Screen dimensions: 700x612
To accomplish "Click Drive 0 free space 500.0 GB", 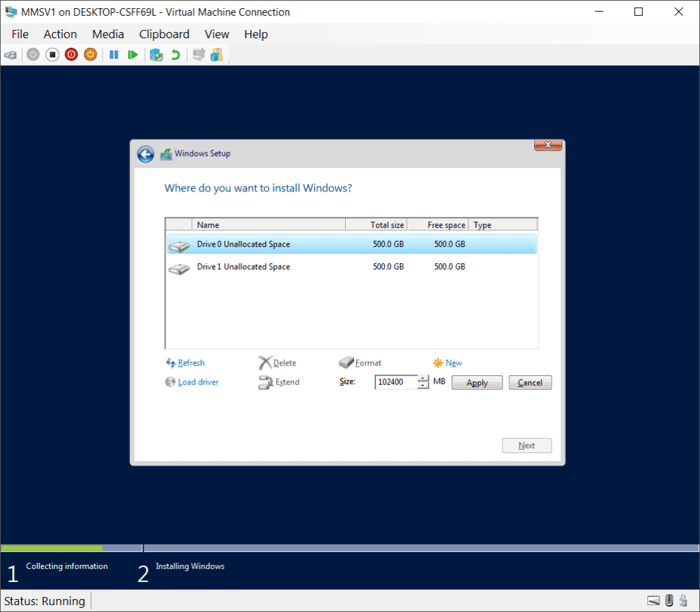I will coord(450,244).
